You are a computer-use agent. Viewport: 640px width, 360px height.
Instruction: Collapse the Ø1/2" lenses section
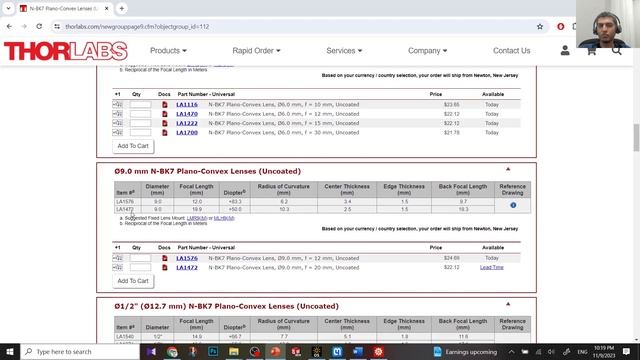[508, 304]
